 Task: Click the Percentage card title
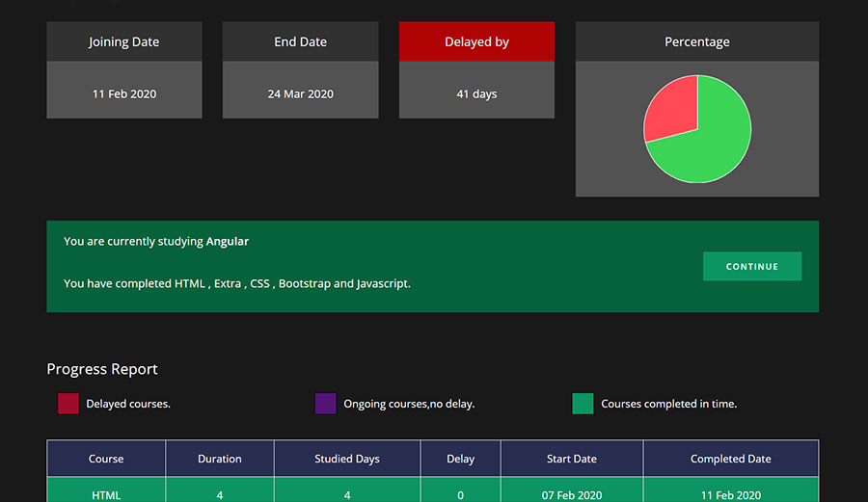pyautogui.click(x=696, y=42)
